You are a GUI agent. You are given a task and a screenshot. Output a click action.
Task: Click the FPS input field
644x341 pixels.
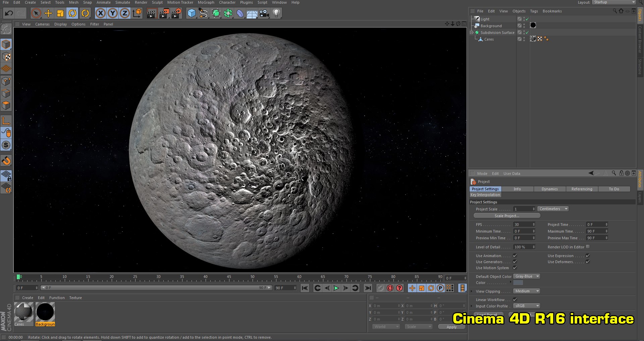(524, 225)
